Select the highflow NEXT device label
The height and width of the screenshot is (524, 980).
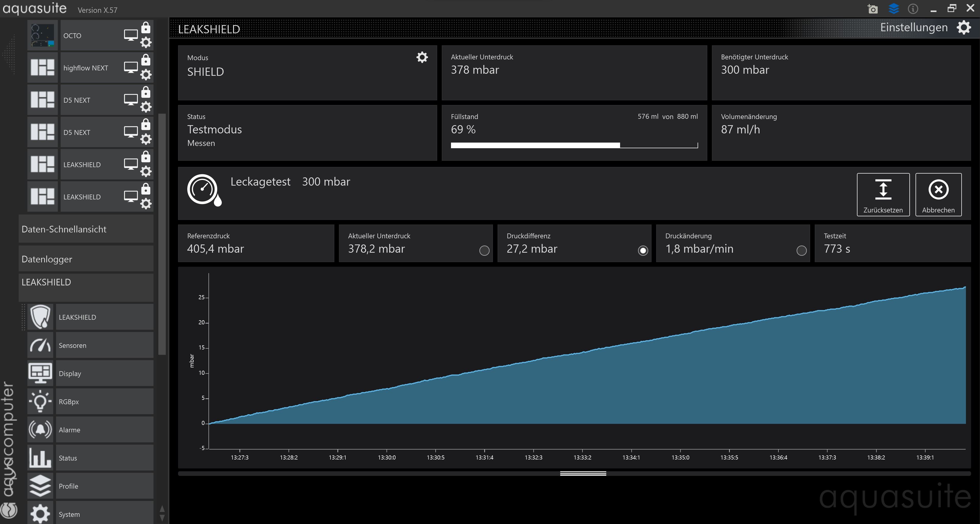[86, 68]
